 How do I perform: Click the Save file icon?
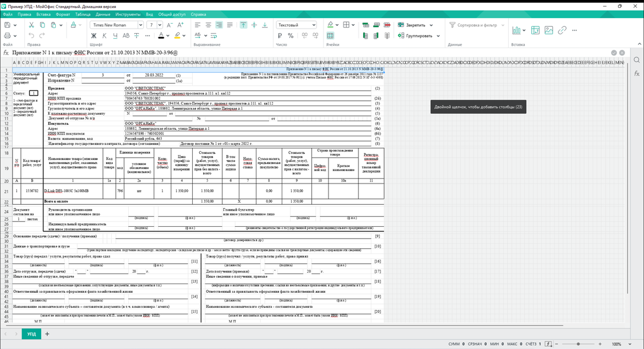(x=8, y=25)
